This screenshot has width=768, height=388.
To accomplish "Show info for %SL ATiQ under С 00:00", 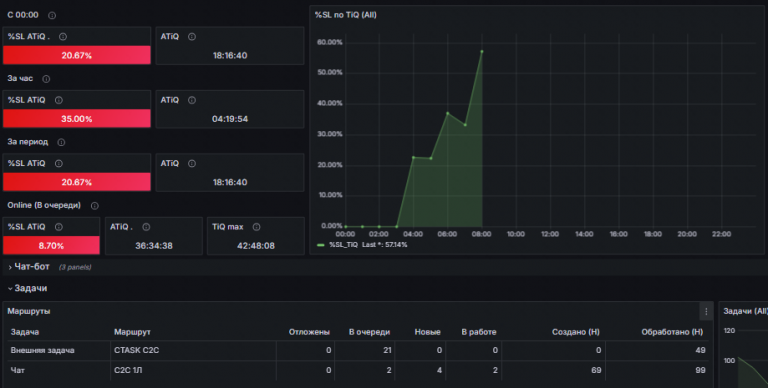I will [63, 37].
